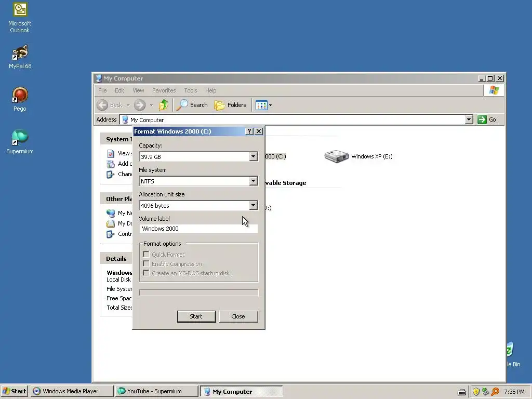Click the My Network Places icon
532x399 pixels.
[x=111, y=213]
